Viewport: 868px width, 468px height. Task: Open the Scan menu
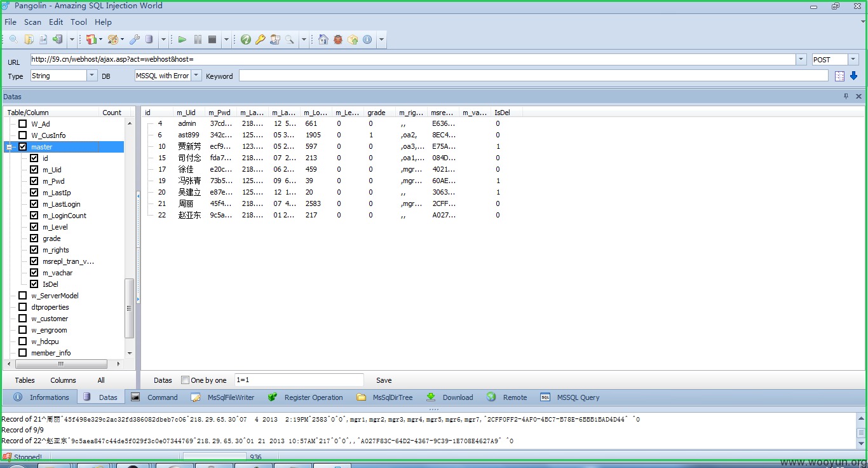pyautogui.click(x=32, y=22)
